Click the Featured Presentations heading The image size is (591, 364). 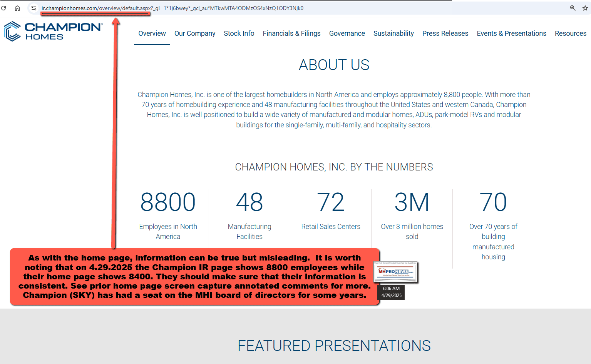click(334, 346)
